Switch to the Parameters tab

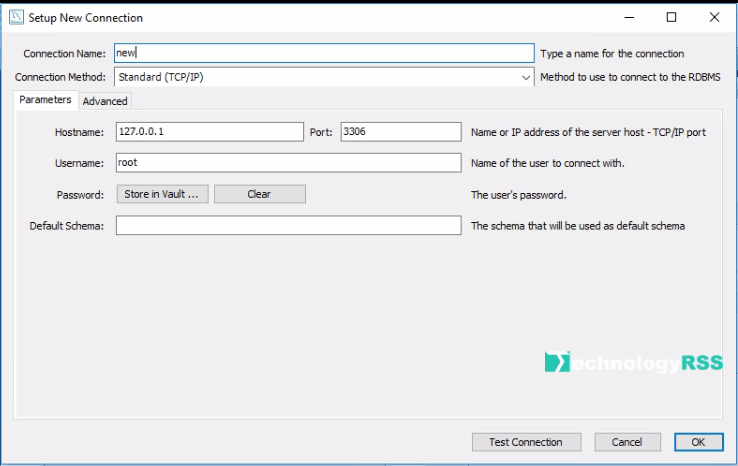click(x=45, y=100)
